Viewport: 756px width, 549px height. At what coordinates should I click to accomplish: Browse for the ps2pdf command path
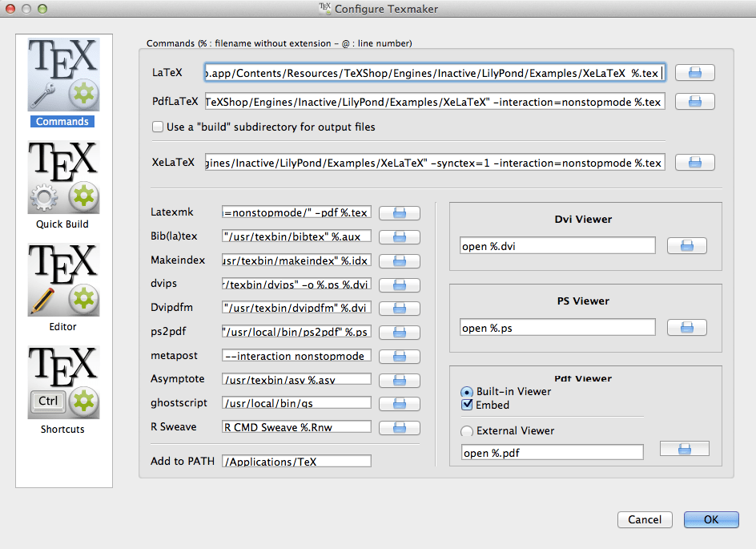point(399,333)
